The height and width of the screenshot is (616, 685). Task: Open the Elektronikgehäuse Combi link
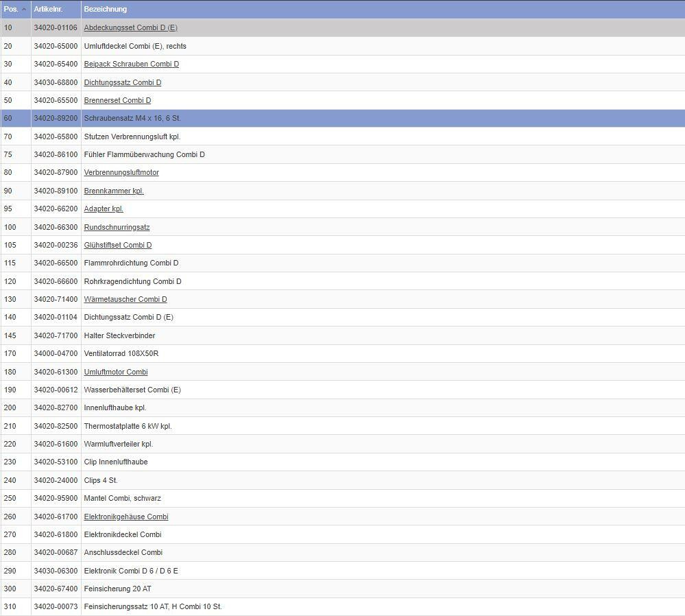(125, 517)
